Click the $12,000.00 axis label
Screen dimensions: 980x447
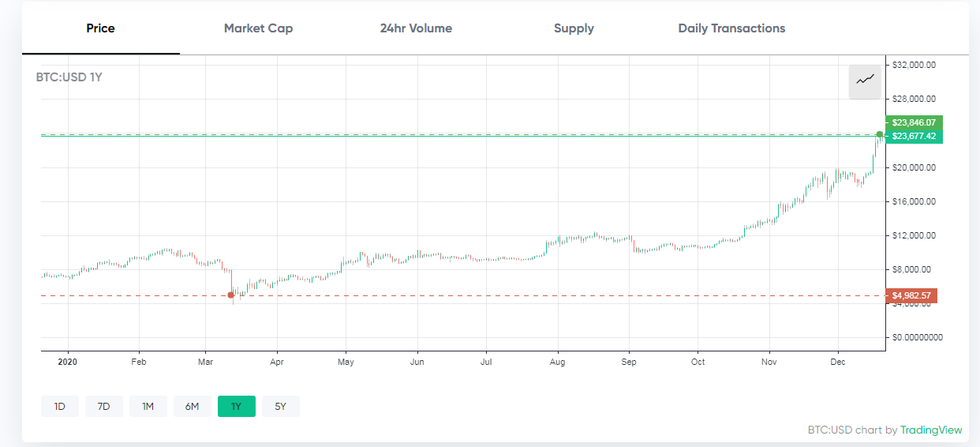[x=914, y=235]
